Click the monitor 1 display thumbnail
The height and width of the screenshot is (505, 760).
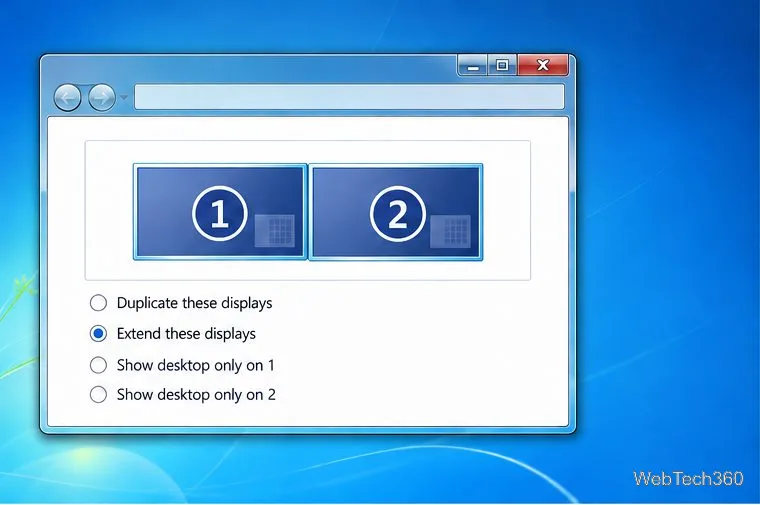pyautogui.click(x=220, y=212)
